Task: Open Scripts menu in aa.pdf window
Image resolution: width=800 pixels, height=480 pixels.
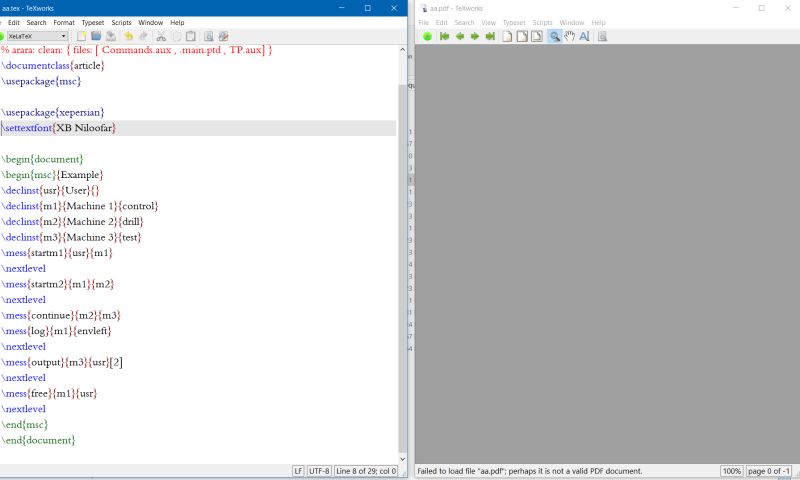Action: pyautogui.click(x=542, y=22)
